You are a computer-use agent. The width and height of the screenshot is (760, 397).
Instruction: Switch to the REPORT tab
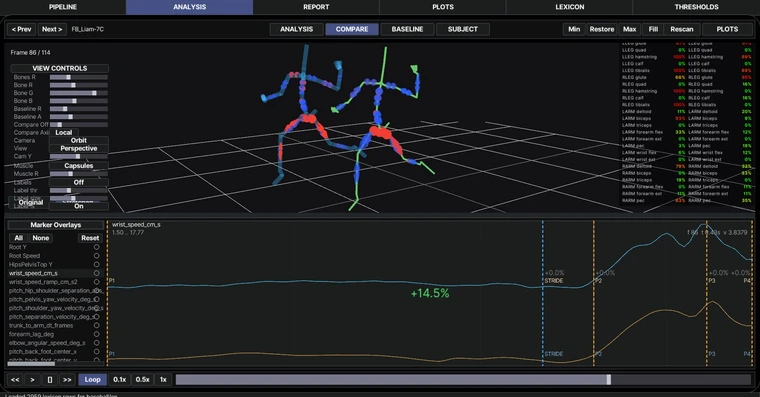tap(316, 7)
